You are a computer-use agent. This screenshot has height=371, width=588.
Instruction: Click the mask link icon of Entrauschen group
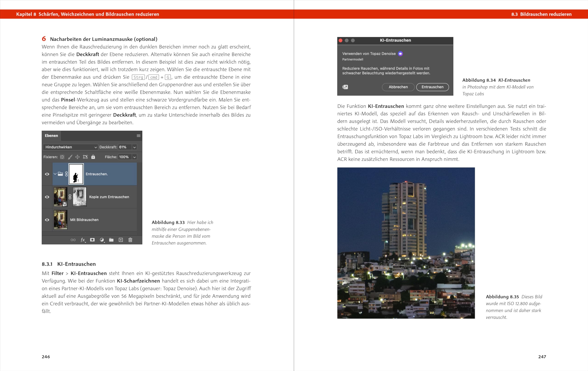pos(66,174)
